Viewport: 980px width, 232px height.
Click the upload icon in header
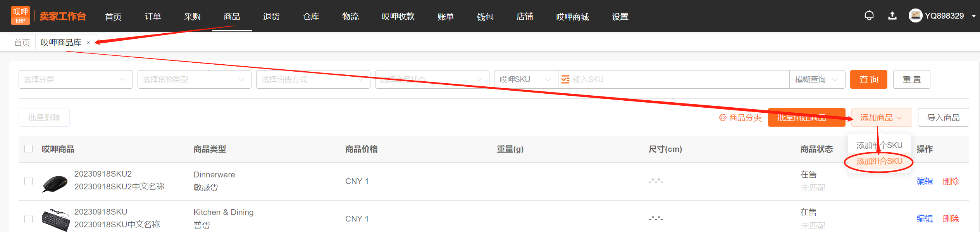tap(892, 16)
